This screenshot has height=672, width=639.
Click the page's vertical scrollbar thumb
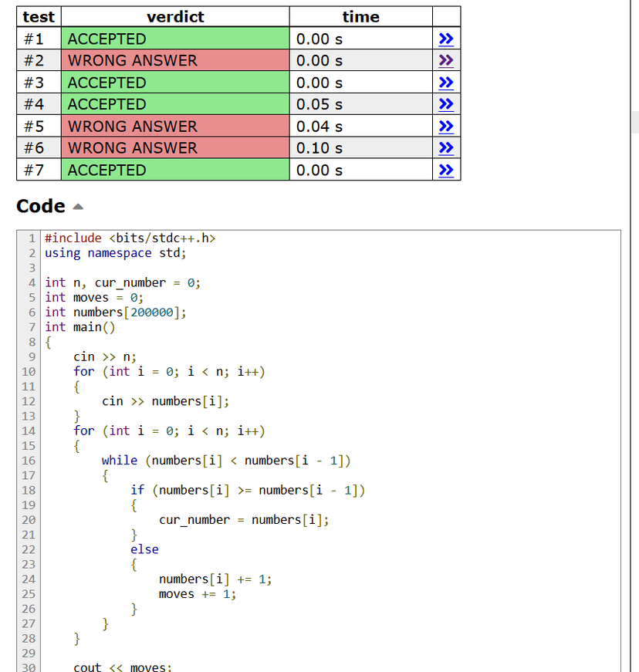click(x=634, y=122)
